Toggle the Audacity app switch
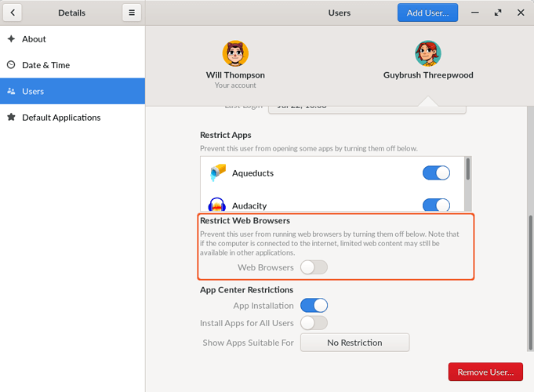 pos(436,205)
